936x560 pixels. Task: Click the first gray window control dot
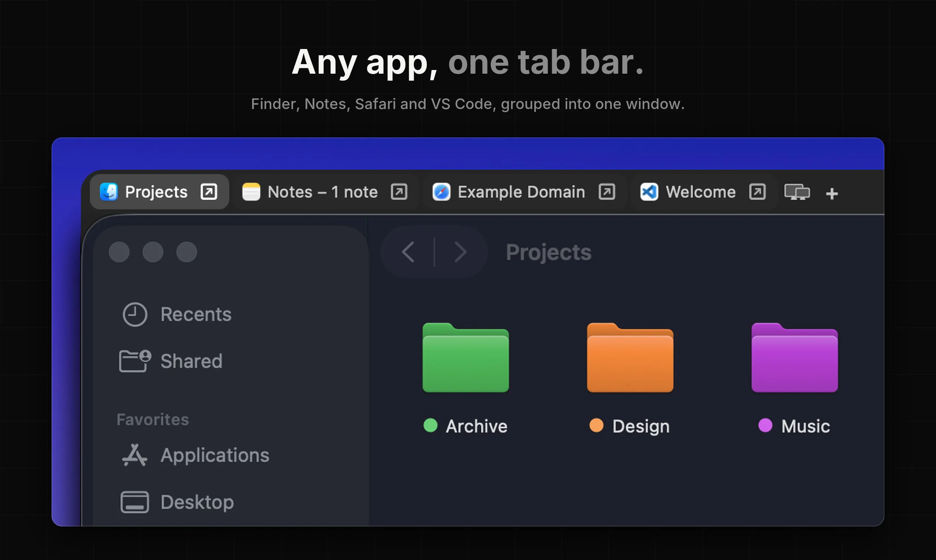coord(119,252)
